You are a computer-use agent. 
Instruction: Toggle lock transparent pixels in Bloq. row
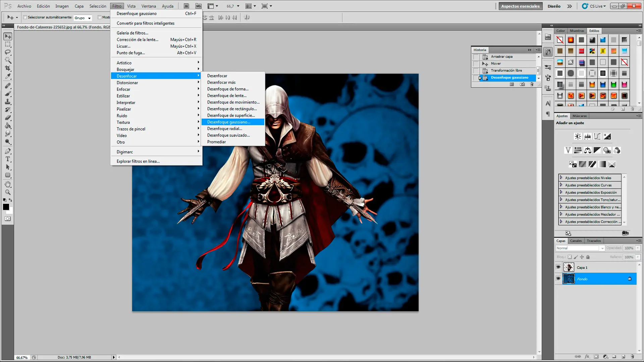coord(570,257)
